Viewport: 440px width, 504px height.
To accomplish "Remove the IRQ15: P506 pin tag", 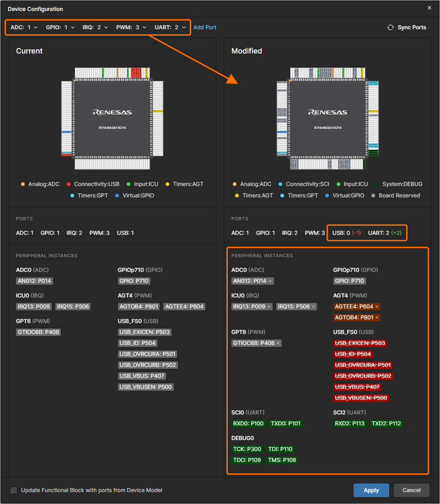I will pyautogui.click(x=313, y=307).
